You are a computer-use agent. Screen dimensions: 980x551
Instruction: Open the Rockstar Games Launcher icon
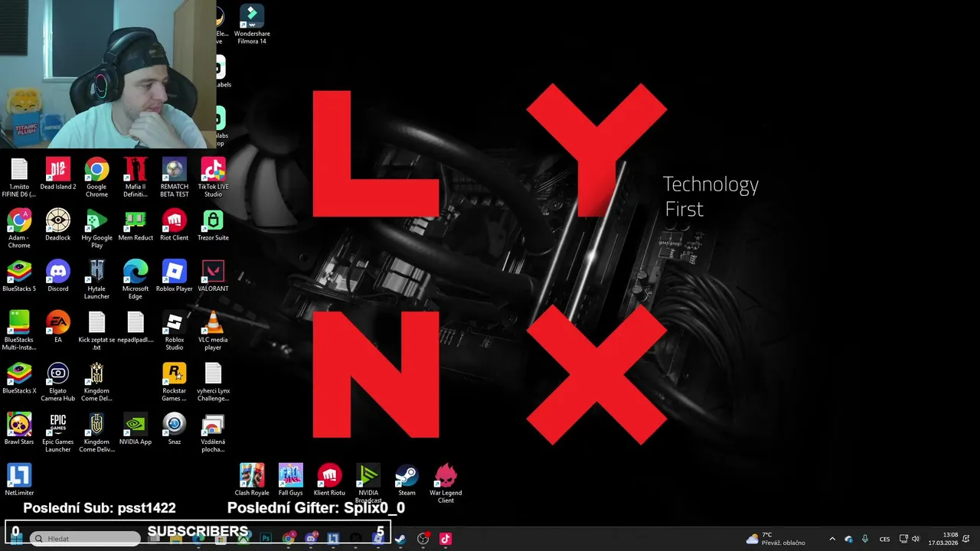pos(175,381)
